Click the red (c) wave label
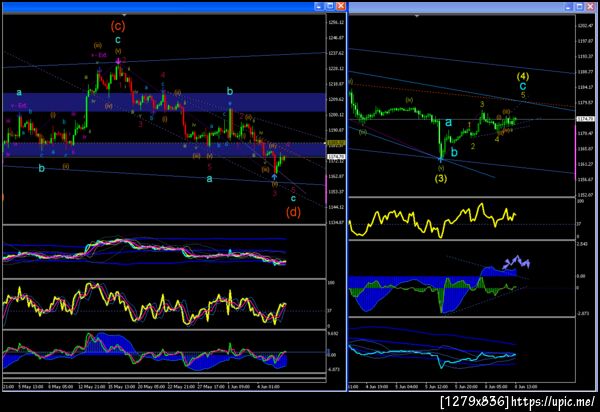The image size is (600, 412). [x=118, y=26]
